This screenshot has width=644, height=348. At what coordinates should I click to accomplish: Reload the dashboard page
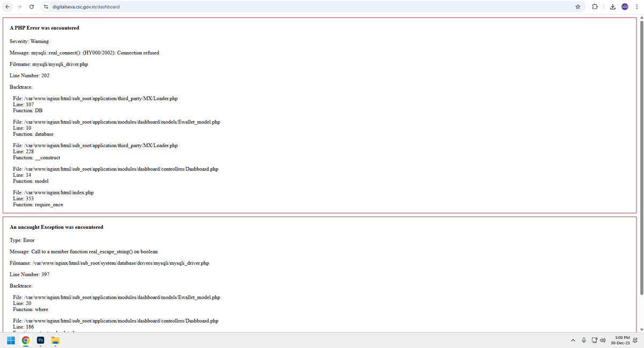(x=32, y=7)
